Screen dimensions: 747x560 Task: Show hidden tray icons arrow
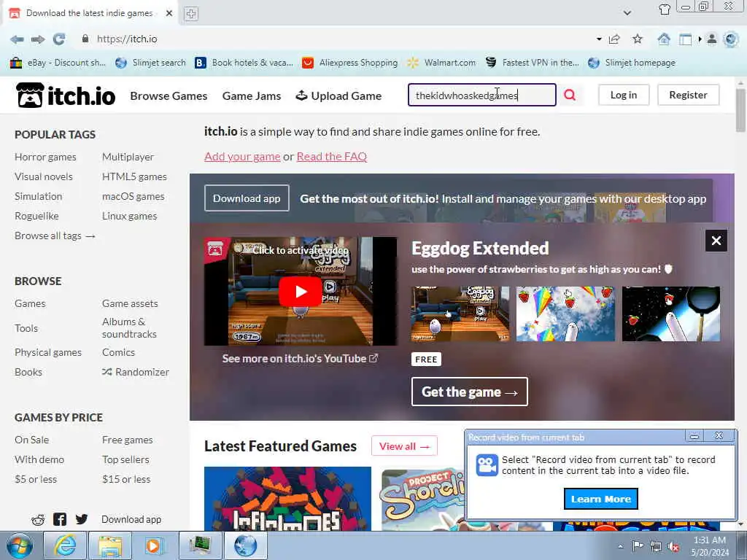[x=620, y=547]
